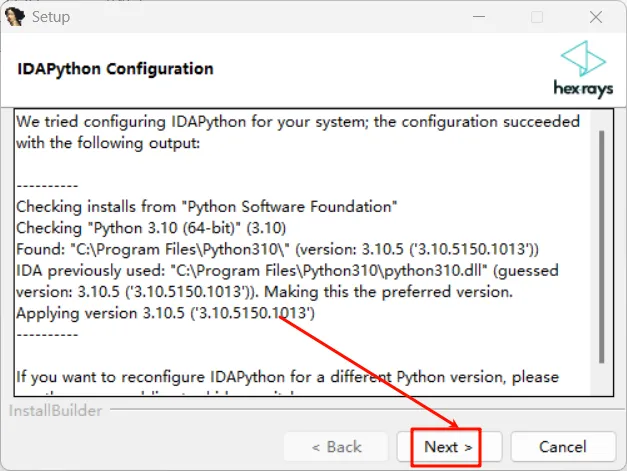Image resolution: width=627 pixels, height=471 pixels.
Task: Click the "We tried configuring IDAPython" line
Action: pyautogui.click(x=297, y=122)
